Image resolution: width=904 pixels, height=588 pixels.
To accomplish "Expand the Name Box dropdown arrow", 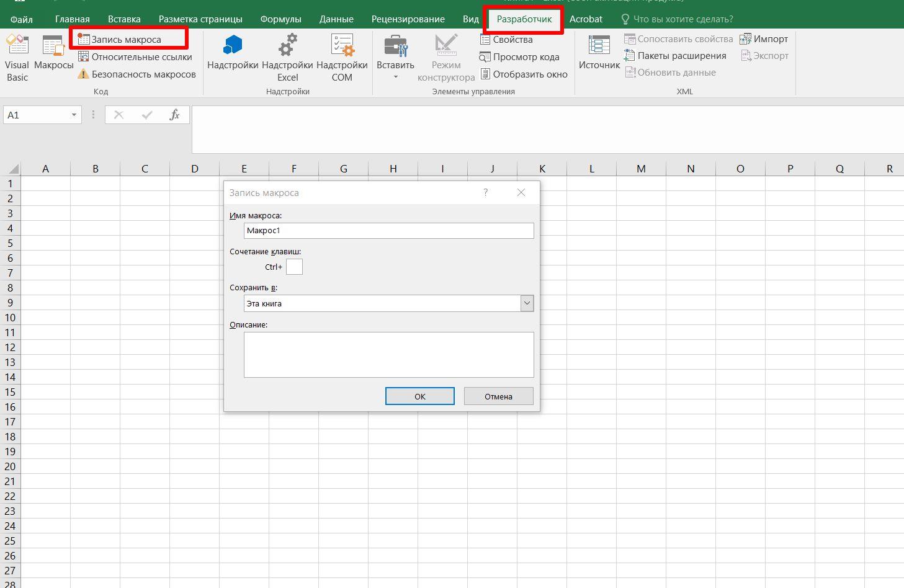I will [74, 115].
